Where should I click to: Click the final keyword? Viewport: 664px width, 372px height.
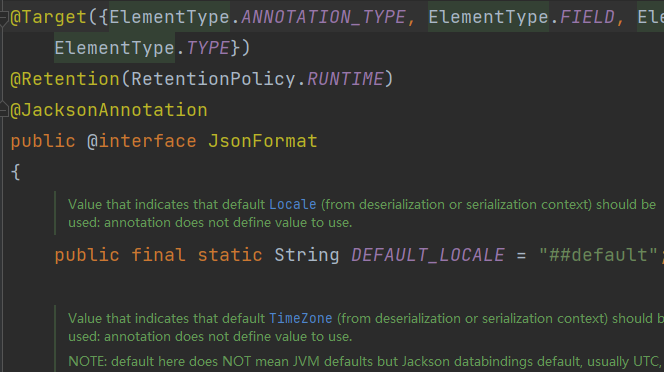158,255
